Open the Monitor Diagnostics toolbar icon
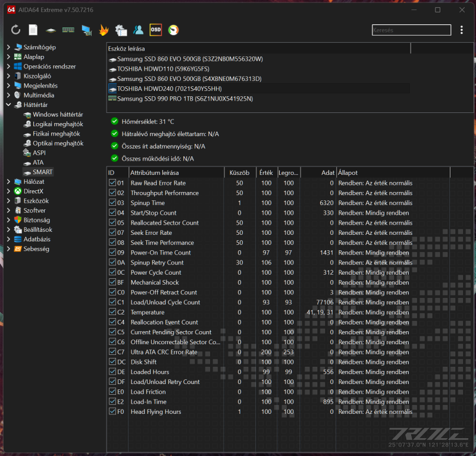This screenshot has width=476, height=456. (x=86, y=30)
